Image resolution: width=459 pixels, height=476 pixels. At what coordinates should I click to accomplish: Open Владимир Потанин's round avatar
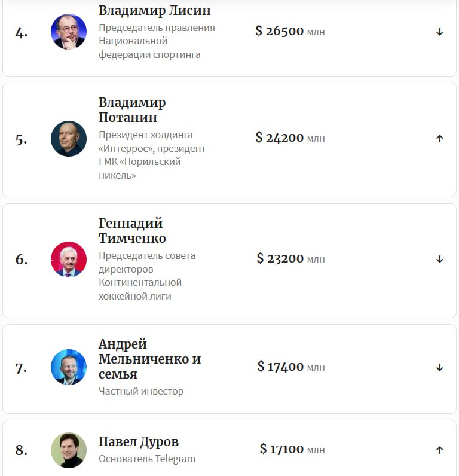[69, 139]
